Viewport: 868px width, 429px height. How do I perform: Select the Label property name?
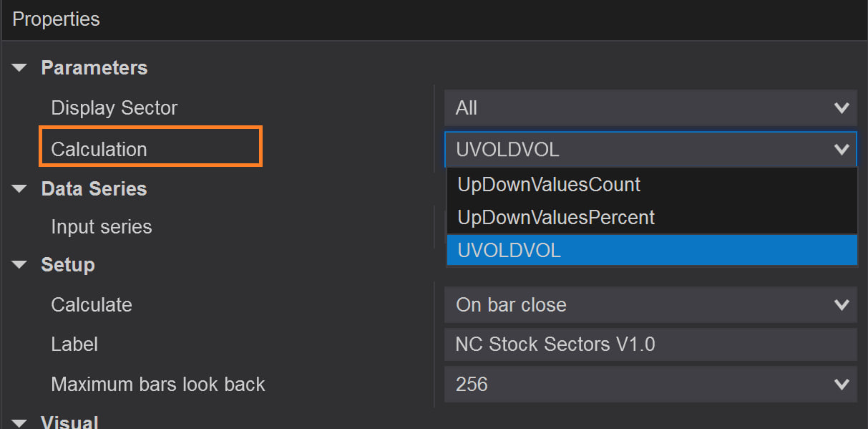click(x=74, y=344)
